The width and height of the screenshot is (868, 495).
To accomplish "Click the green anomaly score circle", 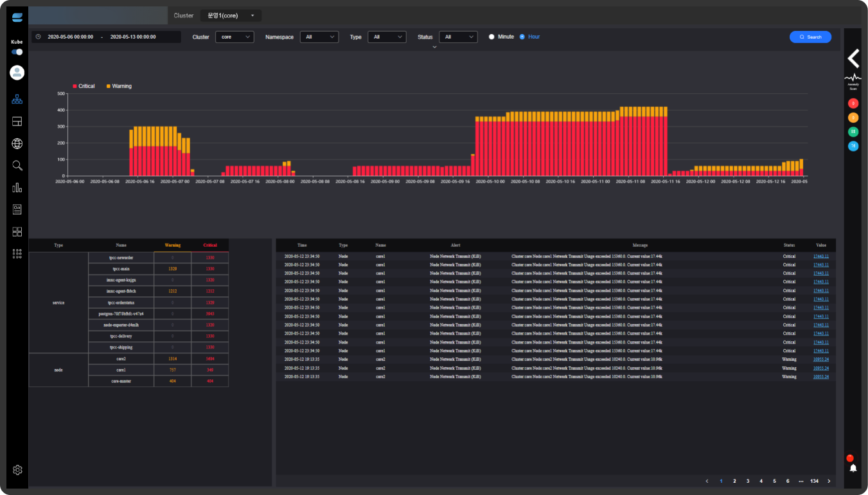I will 853,132.
